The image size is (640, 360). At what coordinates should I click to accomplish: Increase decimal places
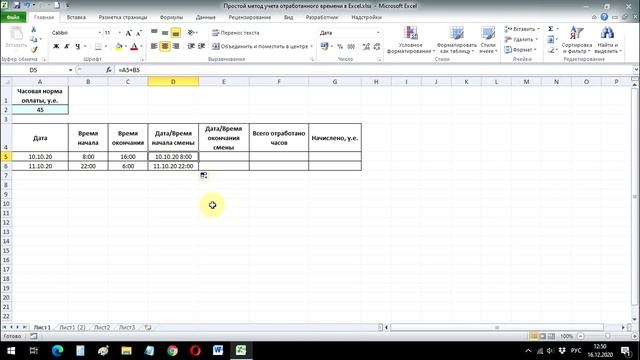coord(366,47)
